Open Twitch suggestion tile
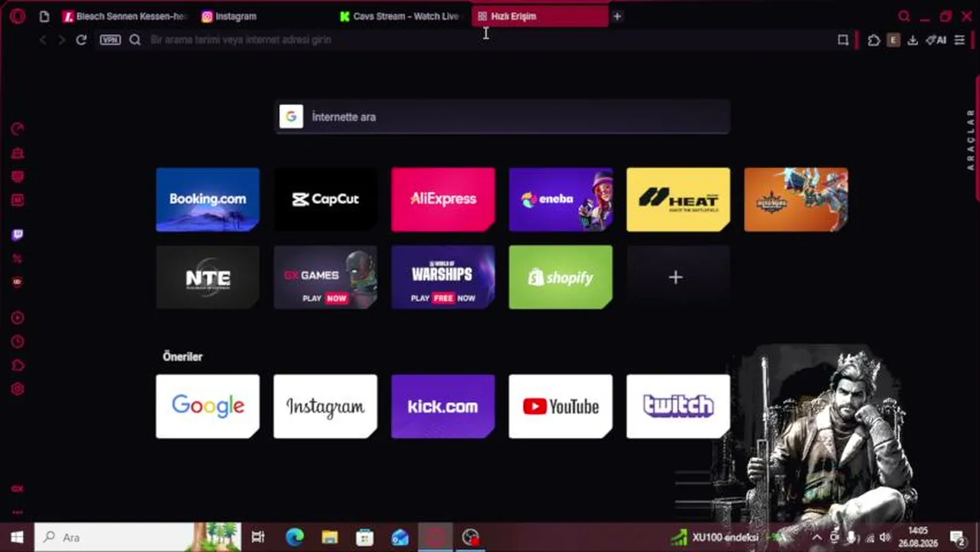980x552 pixels. 679,406
